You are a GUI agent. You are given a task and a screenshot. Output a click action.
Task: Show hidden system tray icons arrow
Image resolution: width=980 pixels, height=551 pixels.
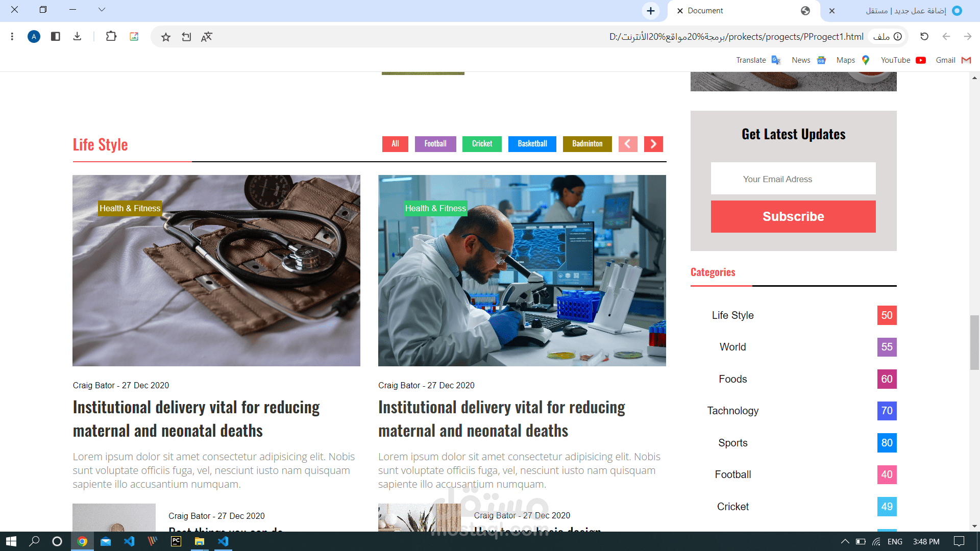point(845,541)
